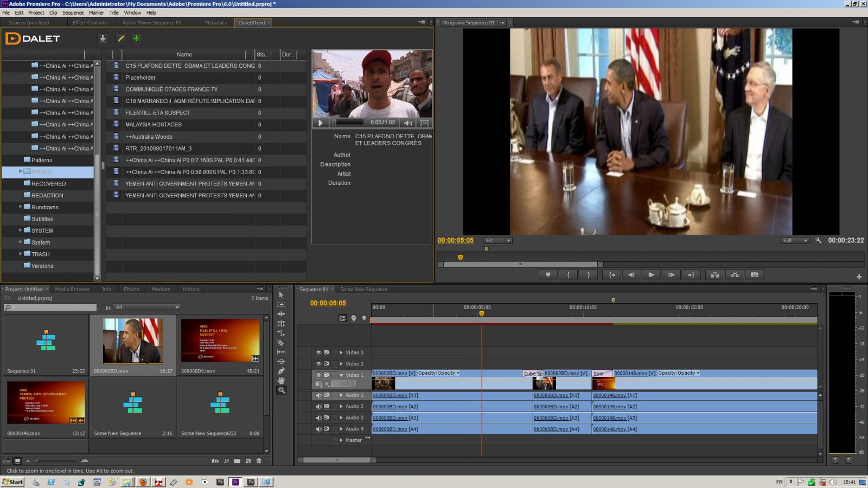Open the Fit zoom level dropdown

(x=497, y=240)
